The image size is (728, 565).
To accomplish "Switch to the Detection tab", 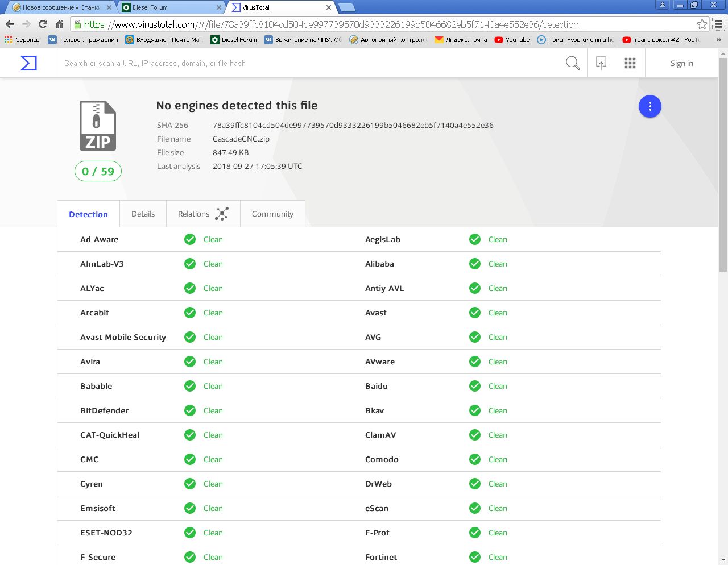I will pos(88,214).
